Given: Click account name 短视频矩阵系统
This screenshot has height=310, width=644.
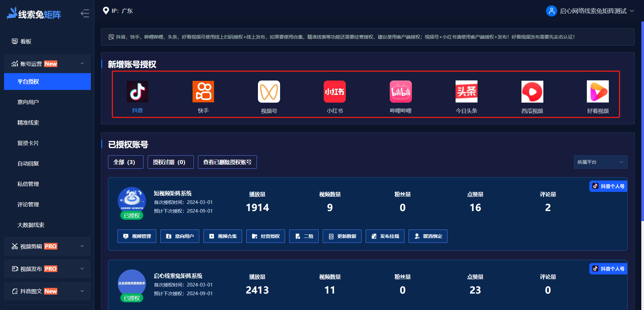Looking at the screenshot, I should pyautogui.click(x=173, y=193).
